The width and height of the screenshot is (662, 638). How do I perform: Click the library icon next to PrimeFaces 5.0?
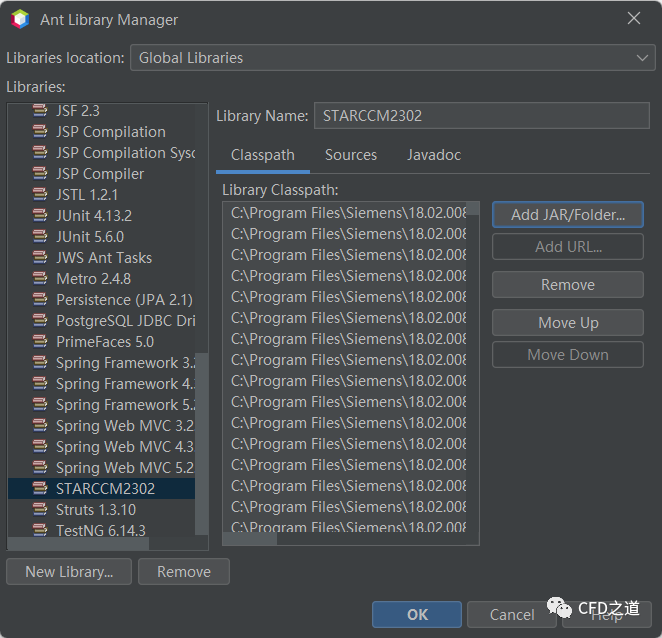point(40,341)
